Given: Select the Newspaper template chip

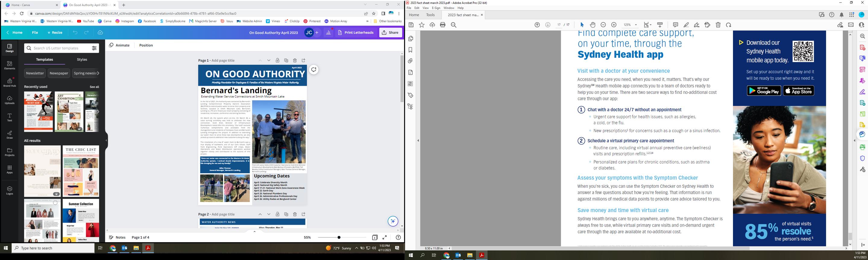Looking at the screenshot, I should [59, 73].
